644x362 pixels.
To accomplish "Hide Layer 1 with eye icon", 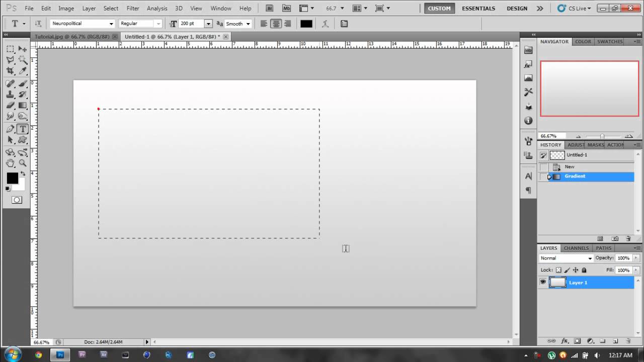I will coord(543,283).
